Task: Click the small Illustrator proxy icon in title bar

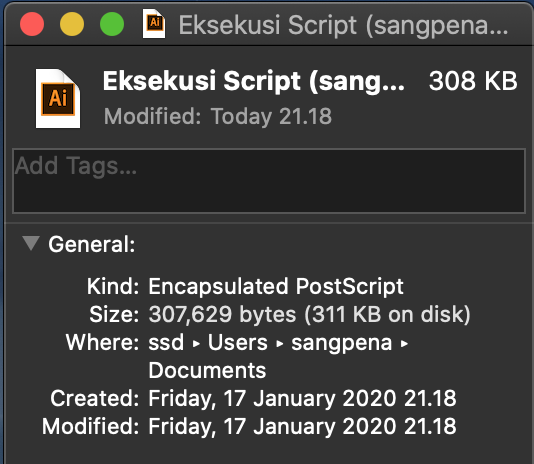Action: pos(154,24)
